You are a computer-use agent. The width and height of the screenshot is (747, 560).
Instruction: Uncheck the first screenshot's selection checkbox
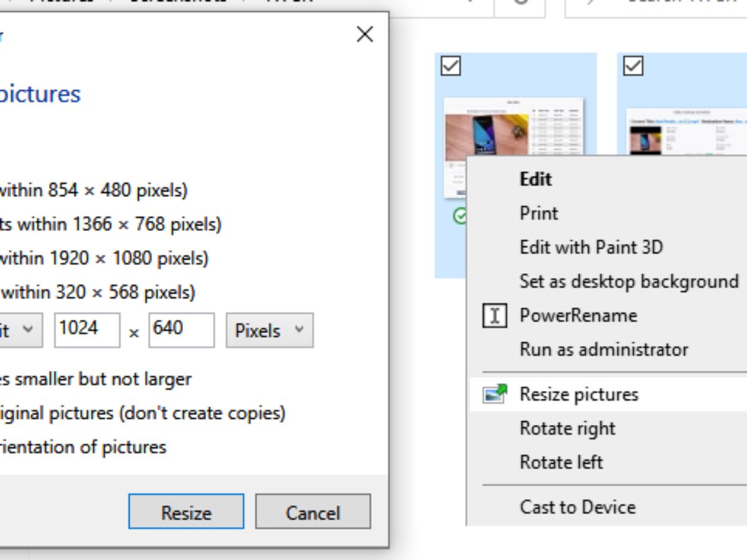[x=451, y=66]
